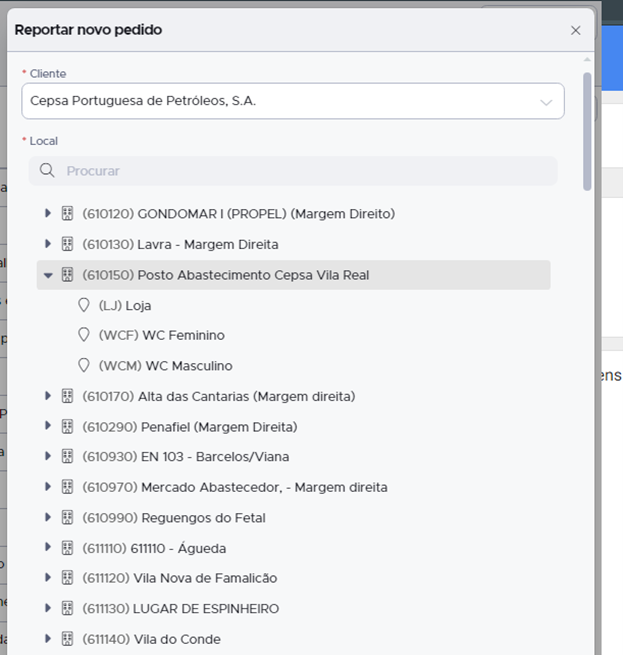Click building icon of LUGAR DE ESPINHEIRO row
The image size is (623, 655).
click(x=67, y=608)
